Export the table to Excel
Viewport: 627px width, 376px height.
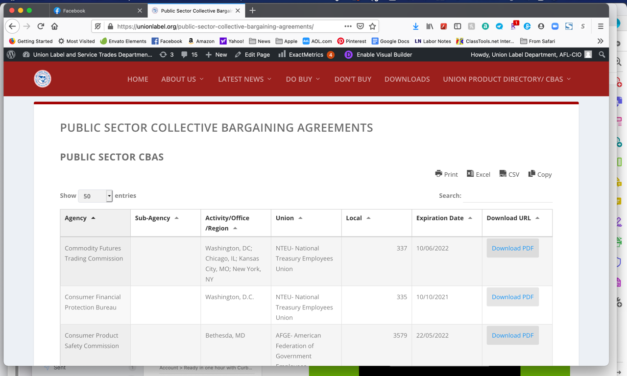(x=478, y=174)
